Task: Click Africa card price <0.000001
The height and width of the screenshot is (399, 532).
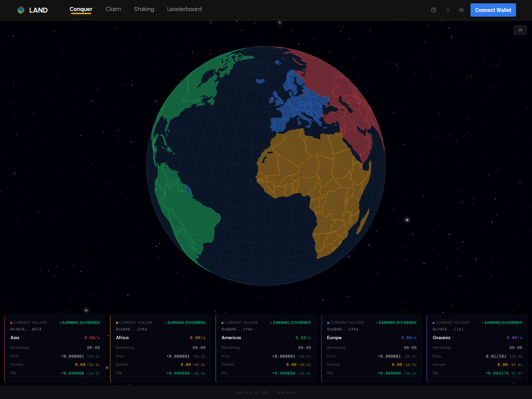Action: click(x=178, y=356)
